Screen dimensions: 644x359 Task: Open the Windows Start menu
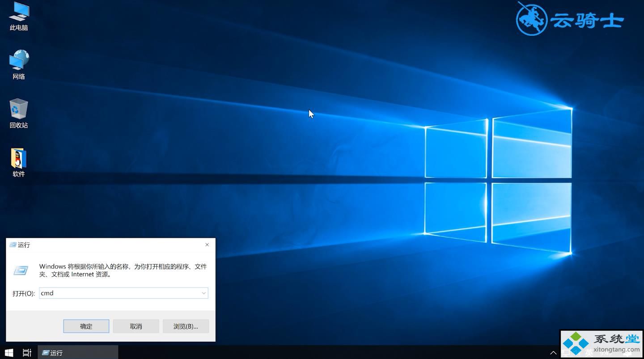(x=9, y=353)
